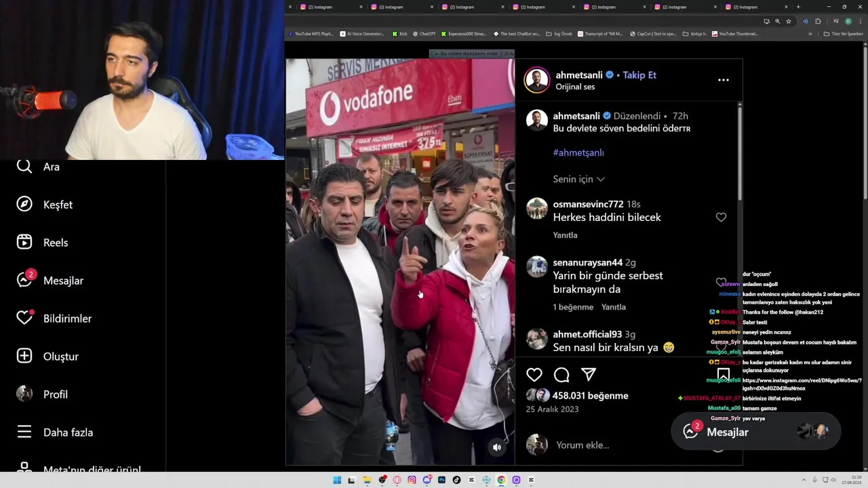
Task: Open YouTube Thumbnail... bookmark
Action: coord(735,33)
